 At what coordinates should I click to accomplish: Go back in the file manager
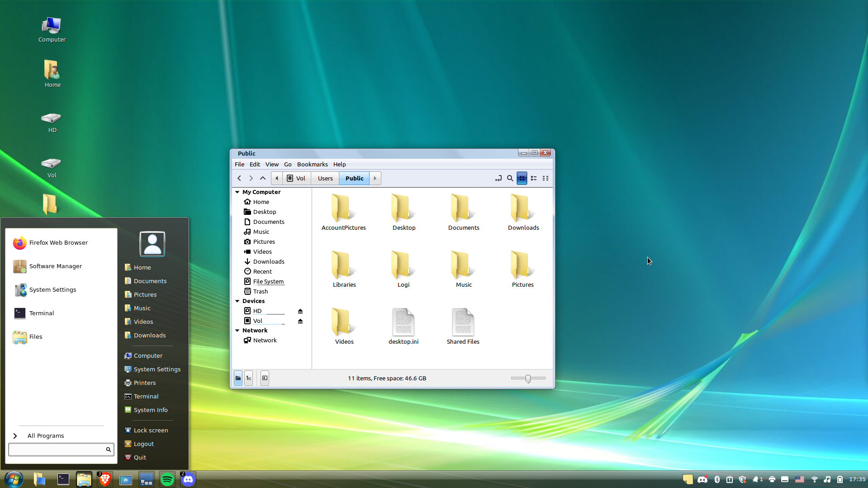(239, 178)
